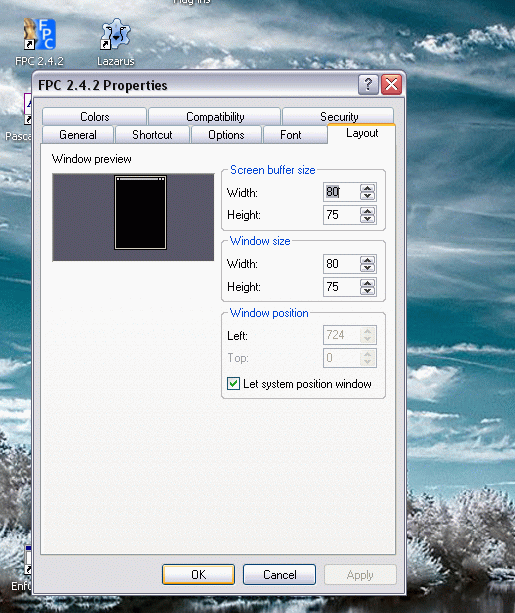The width and height of the screenshot is (515, 613).
Task: Decrease screen buffer width with down arrow
Action: pos(368,196)
